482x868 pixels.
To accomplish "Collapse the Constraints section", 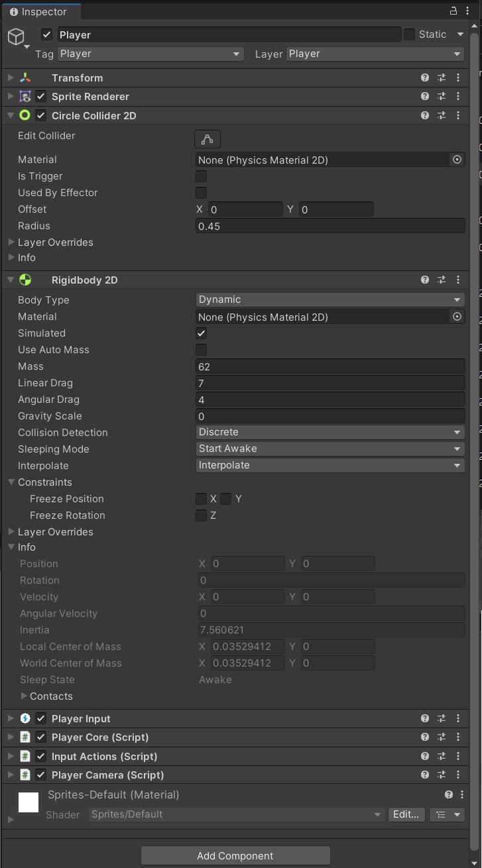I will click(11, 482).
